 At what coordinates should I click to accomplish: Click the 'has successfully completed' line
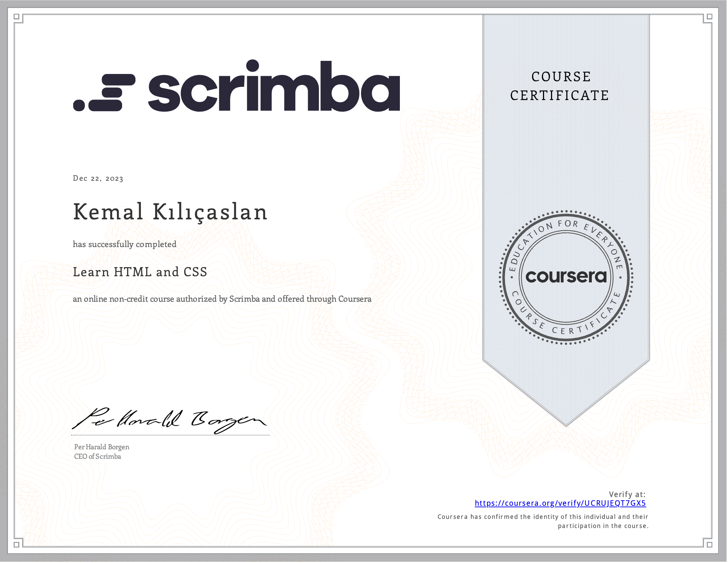(125, 244)
